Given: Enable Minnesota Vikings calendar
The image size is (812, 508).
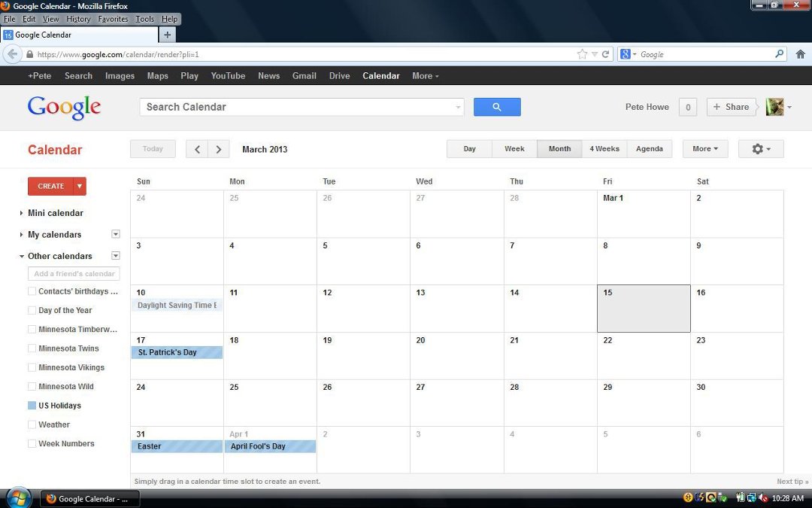Looking at the screenshot, I should point(32,367).
